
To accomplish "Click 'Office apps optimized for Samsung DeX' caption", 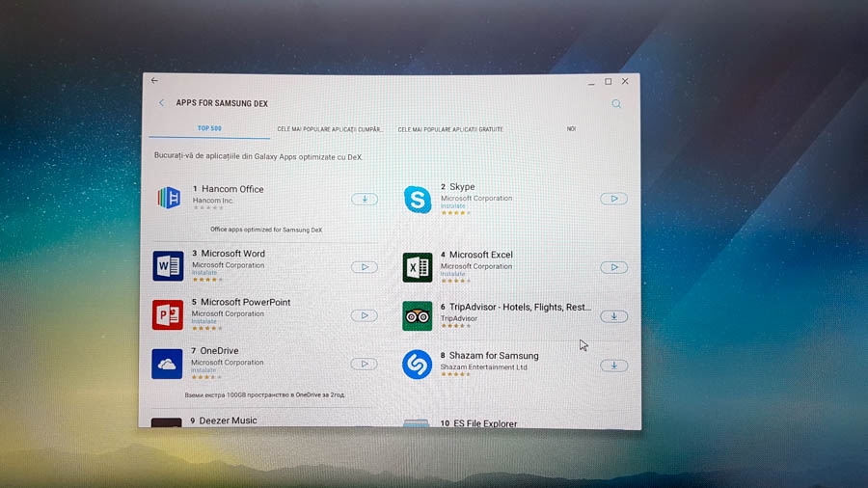I will pos(266,230).
